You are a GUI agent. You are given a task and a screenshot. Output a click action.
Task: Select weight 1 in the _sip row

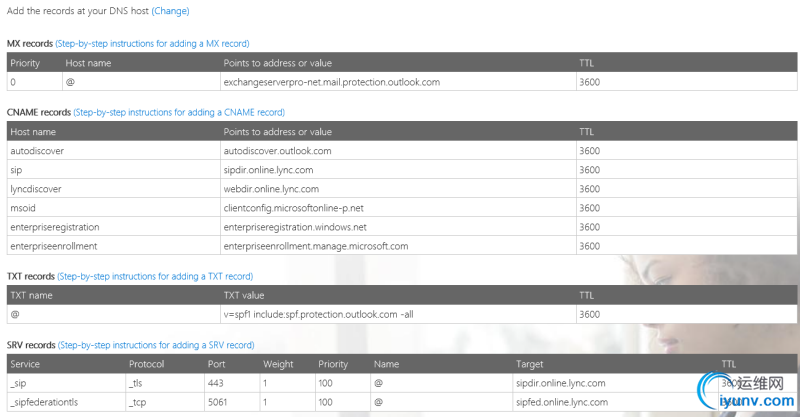point(265,383)
